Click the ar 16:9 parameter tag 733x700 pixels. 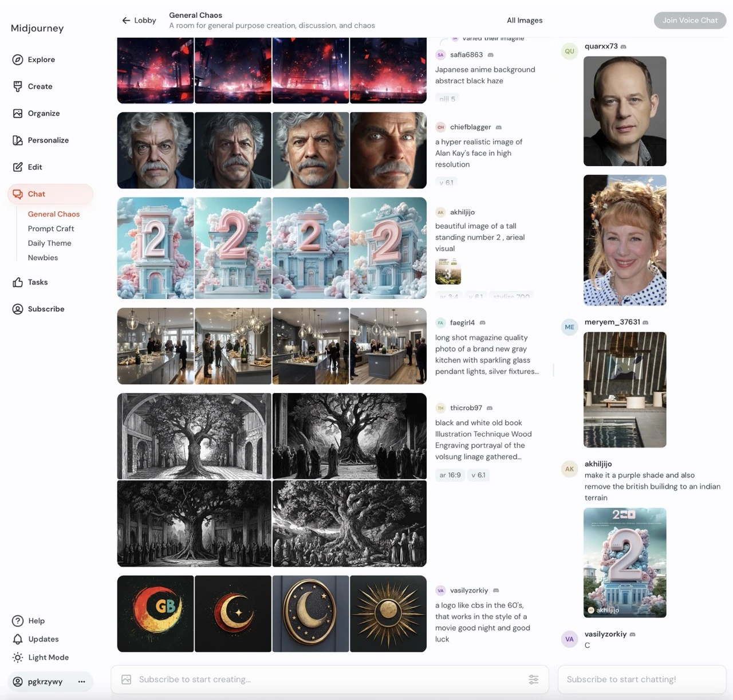point(450,475)
